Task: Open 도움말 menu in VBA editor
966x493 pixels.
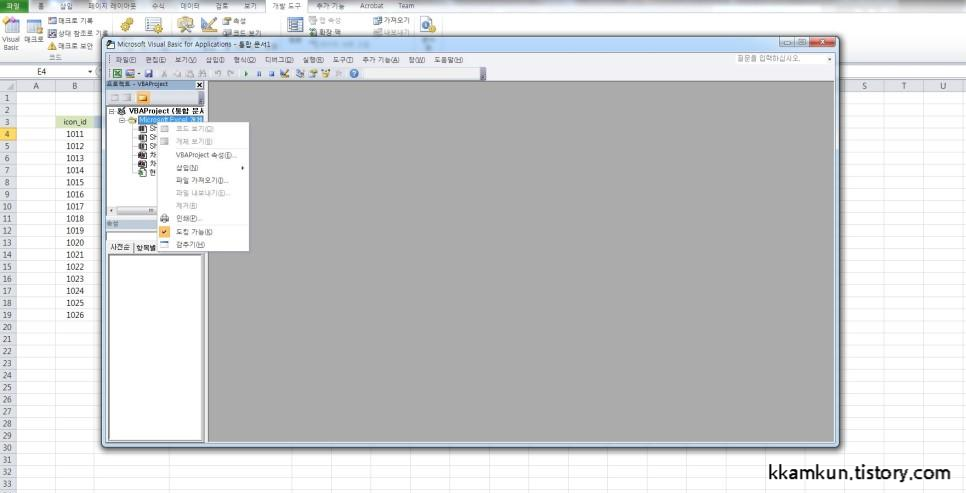Action: pyautogui.click(x=448, y=60)
